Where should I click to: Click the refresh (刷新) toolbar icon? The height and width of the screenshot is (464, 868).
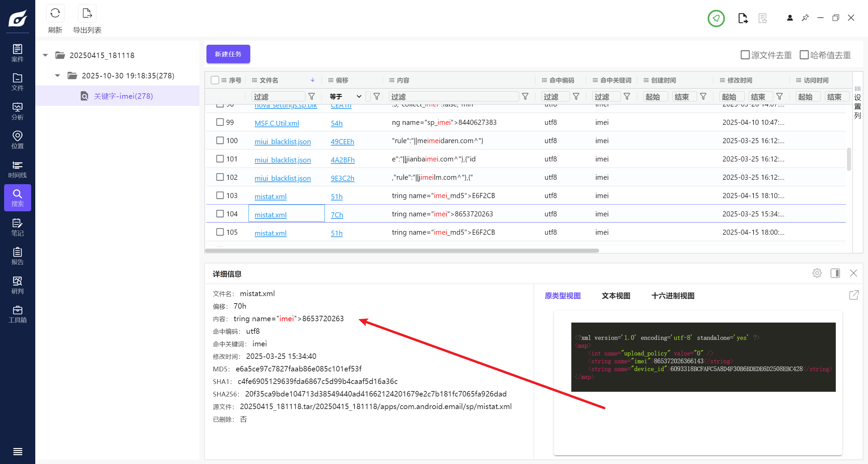click(55, 14)
